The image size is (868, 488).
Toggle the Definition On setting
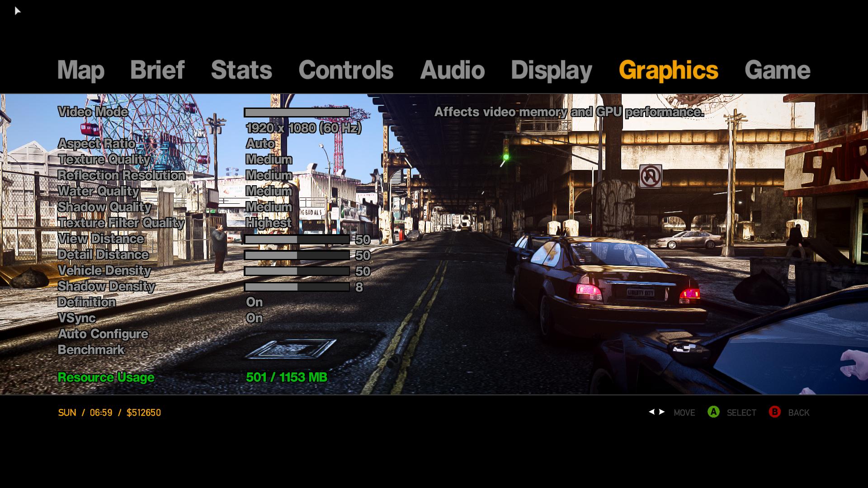pyautogui.click(x=254, y=302)
